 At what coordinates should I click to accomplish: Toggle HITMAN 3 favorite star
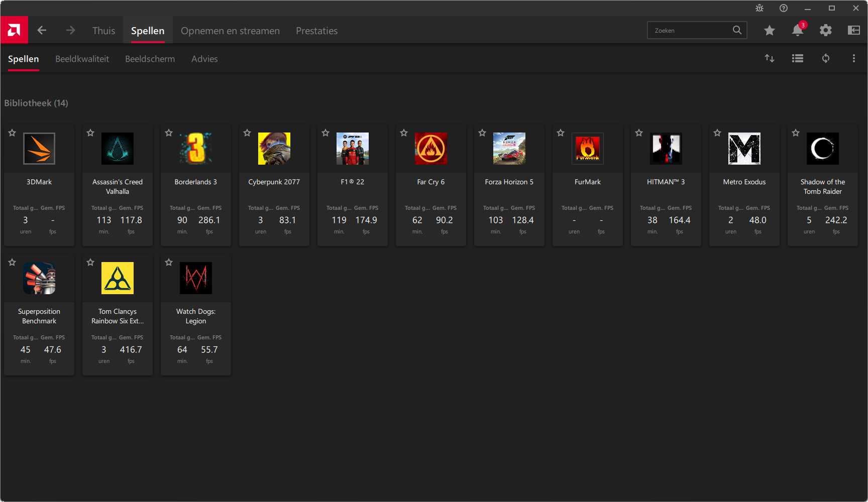639,133
